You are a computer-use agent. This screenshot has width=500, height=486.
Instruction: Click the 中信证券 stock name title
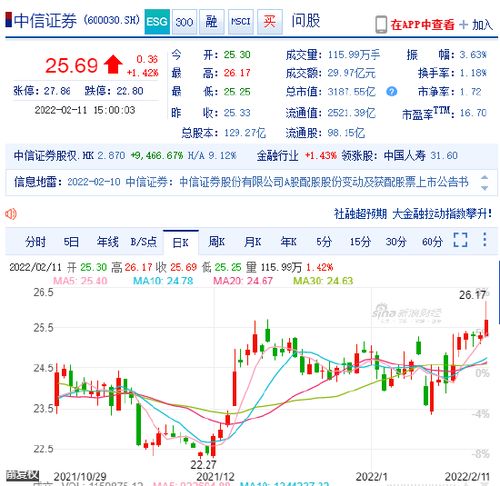tap(45, 21)
